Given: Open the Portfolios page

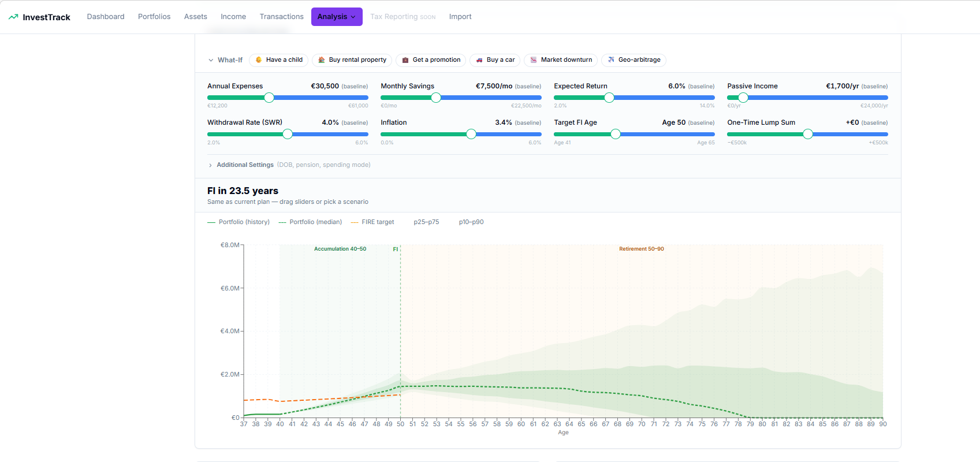Looking at the screenshot, I should click(154, 17).
